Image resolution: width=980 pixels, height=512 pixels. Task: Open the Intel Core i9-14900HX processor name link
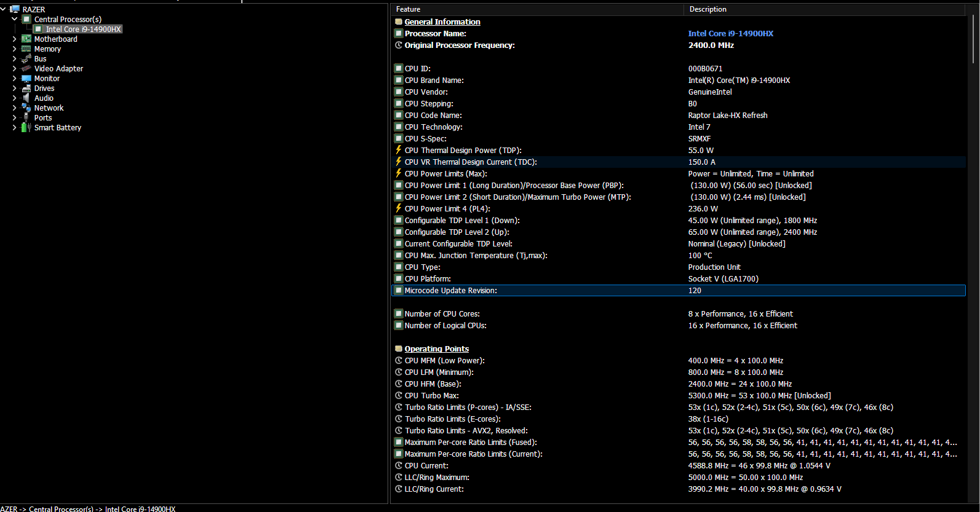(731, 33)
